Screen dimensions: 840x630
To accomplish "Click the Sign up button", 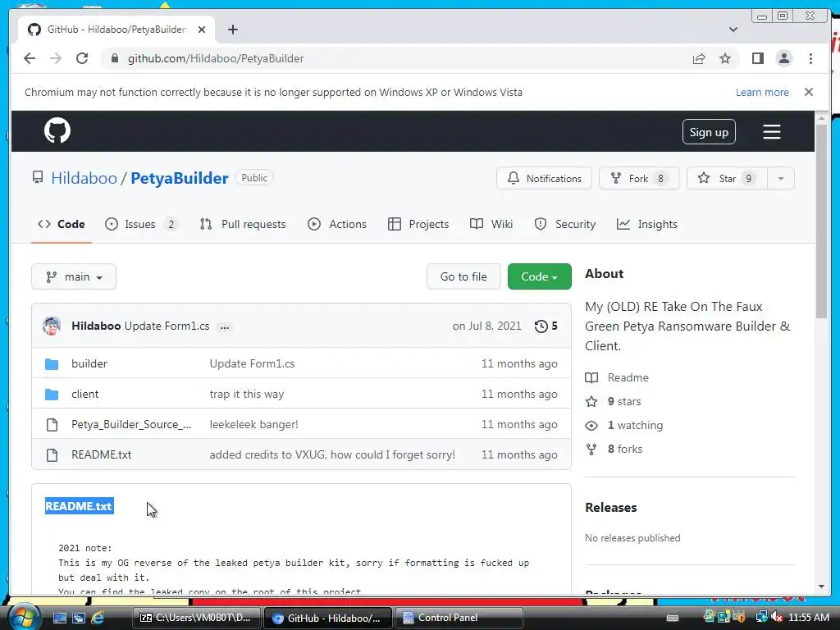I will [x=709, y=132].
